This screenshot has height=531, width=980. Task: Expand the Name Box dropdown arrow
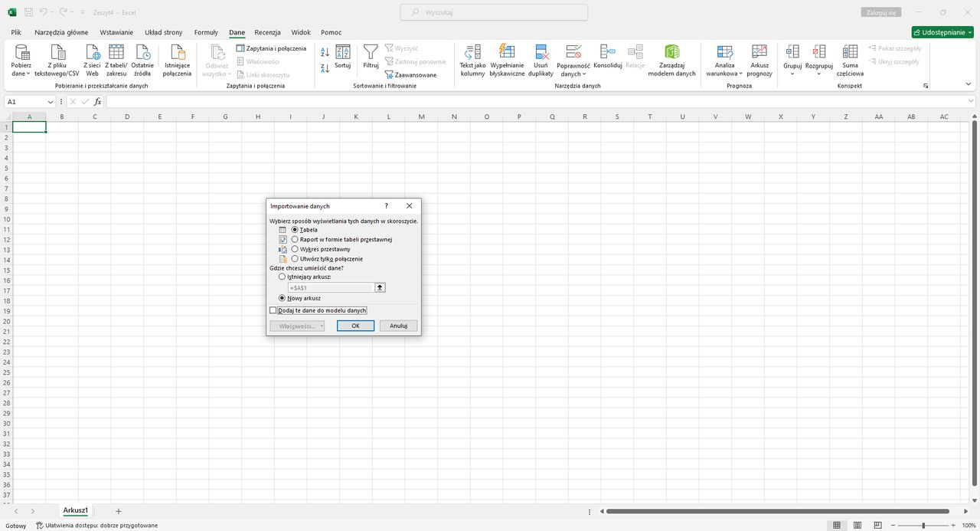pyautogui.click(x=51, y=102)
